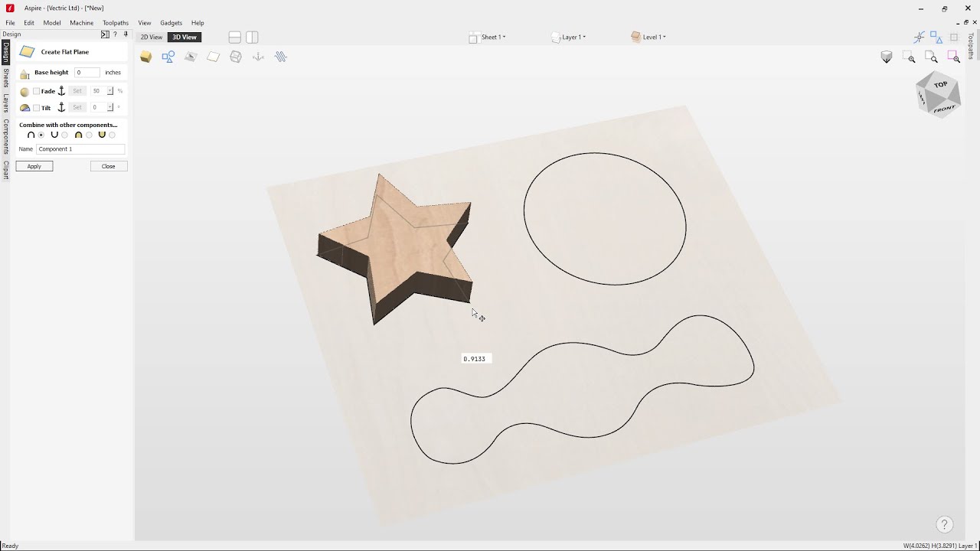Click the isometric view cube icon
The image size is (980, 551).
(887, 57)
